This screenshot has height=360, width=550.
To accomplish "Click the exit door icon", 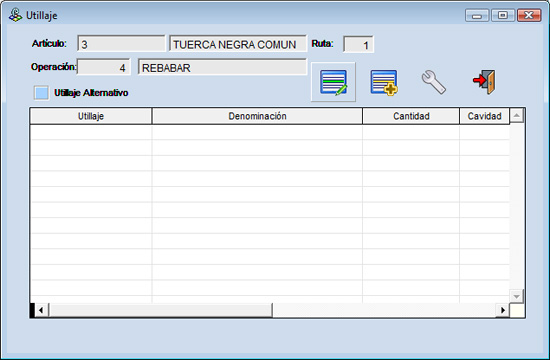I will [x=484, y=82].
